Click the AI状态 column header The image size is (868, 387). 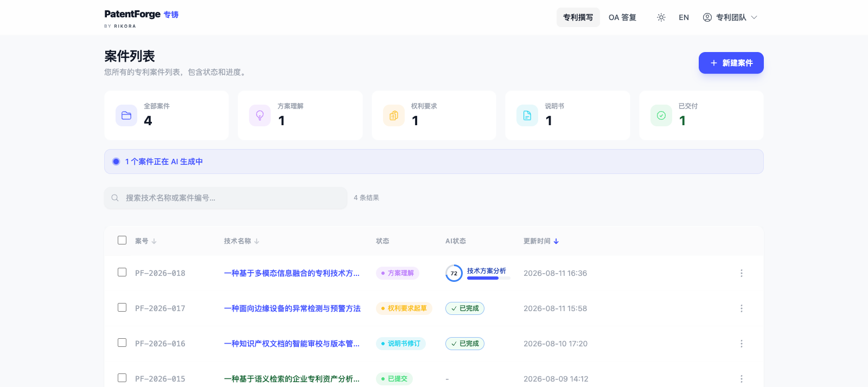point(456,241)
